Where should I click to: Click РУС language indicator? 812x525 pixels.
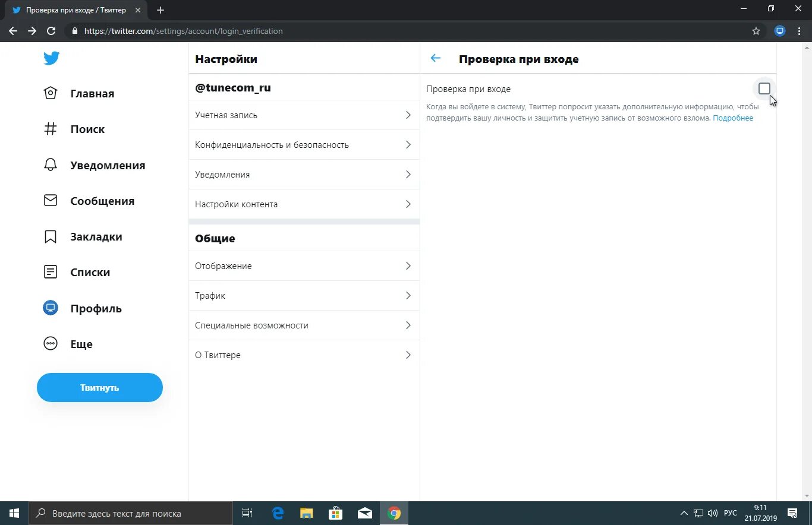pyautogui.click(x=730, y=513)
